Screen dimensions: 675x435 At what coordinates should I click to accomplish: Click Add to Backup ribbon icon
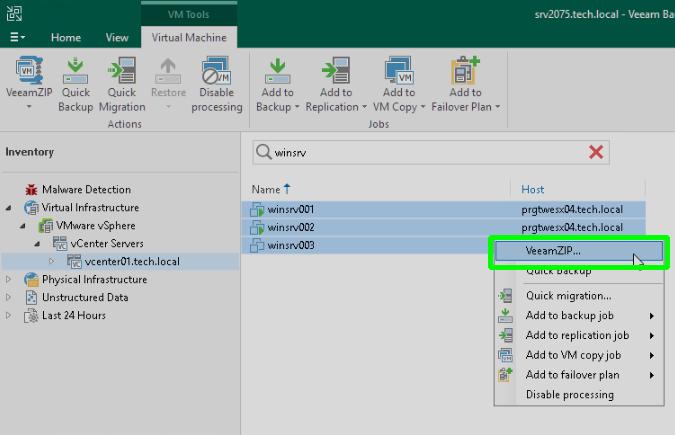click(277, 71)
